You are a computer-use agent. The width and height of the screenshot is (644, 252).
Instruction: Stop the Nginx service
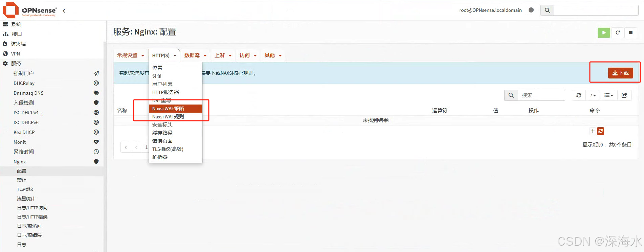pos(631,32)
